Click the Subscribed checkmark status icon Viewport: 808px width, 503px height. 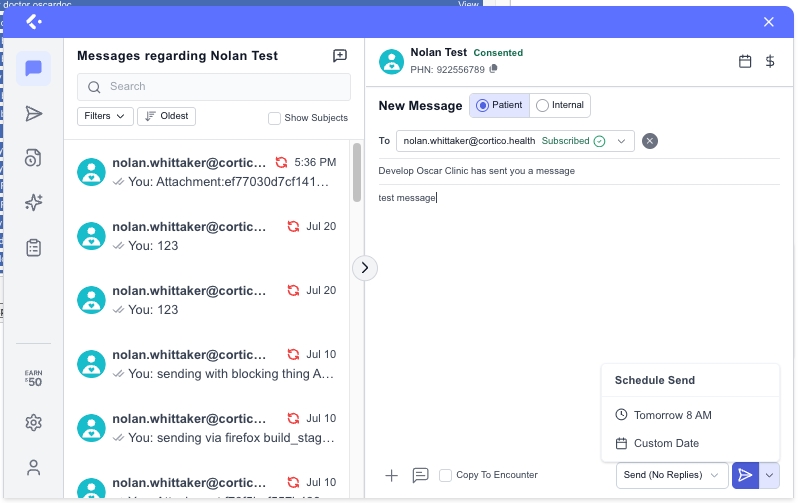point(599,141)
